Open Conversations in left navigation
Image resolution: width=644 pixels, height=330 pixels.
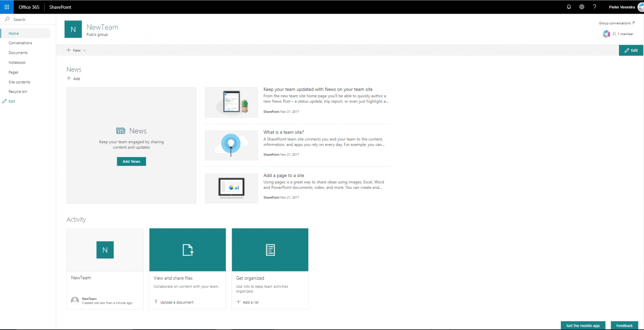coord(21,43)
